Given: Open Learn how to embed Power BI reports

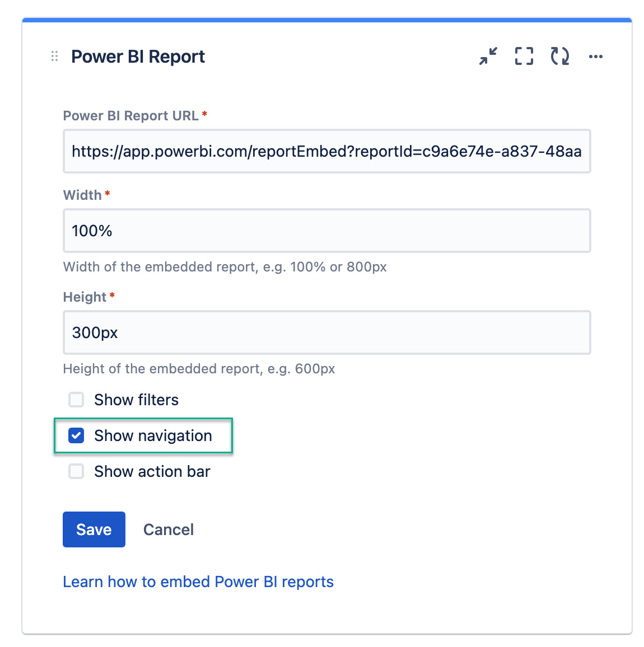Looking at the screenshot, I should (x=198, y=582).
